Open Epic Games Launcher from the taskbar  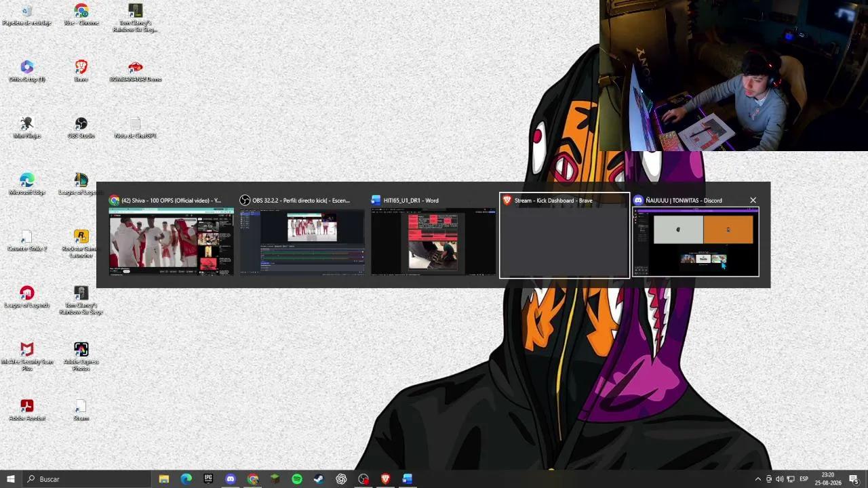(x=208, y=479)
